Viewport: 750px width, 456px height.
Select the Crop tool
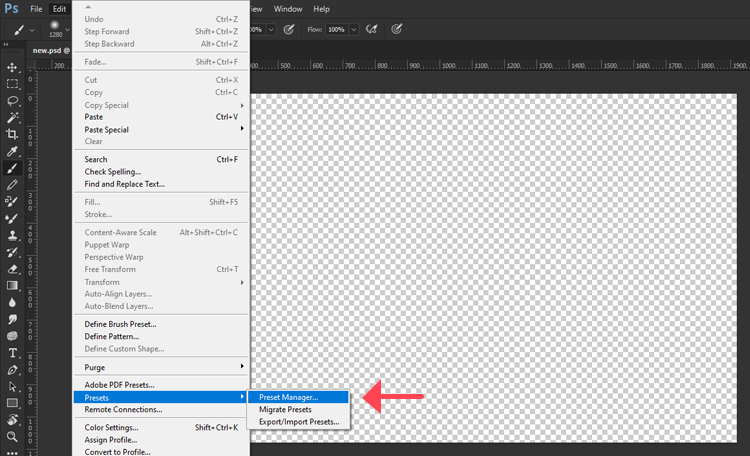[13, 134]
